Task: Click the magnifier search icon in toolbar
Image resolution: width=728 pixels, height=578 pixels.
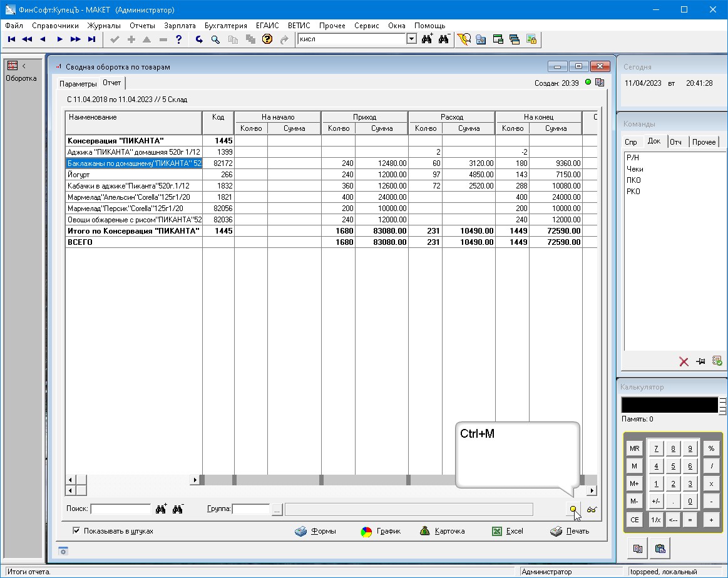Action: (215, 39)
